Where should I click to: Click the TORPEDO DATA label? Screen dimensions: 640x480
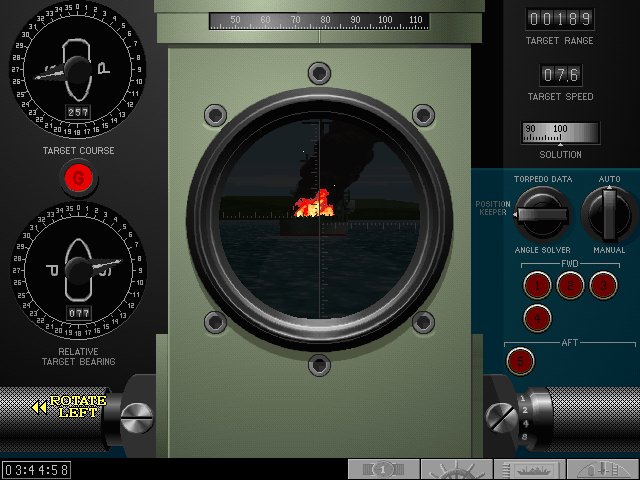[x=543, y=179]
